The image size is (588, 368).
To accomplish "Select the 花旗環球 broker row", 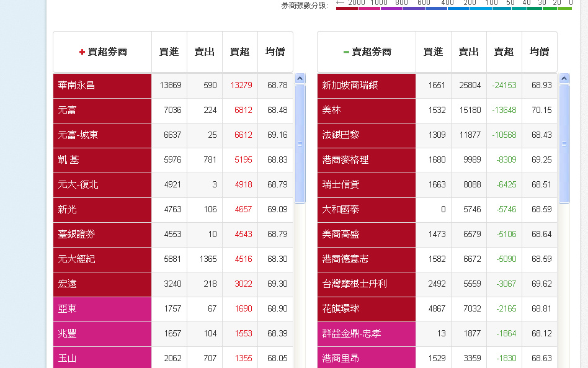I will [x=437, y=308].
